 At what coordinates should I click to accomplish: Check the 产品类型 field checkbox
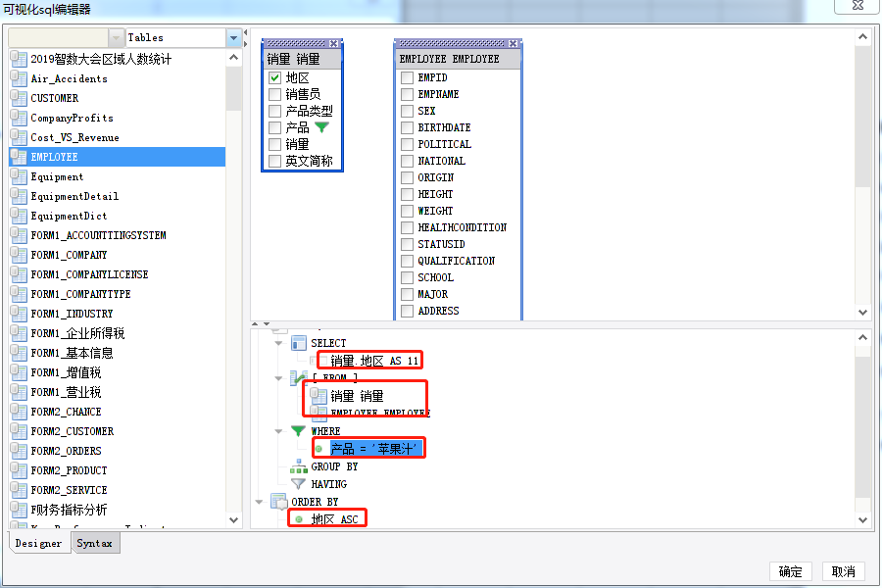coord(275,111)
